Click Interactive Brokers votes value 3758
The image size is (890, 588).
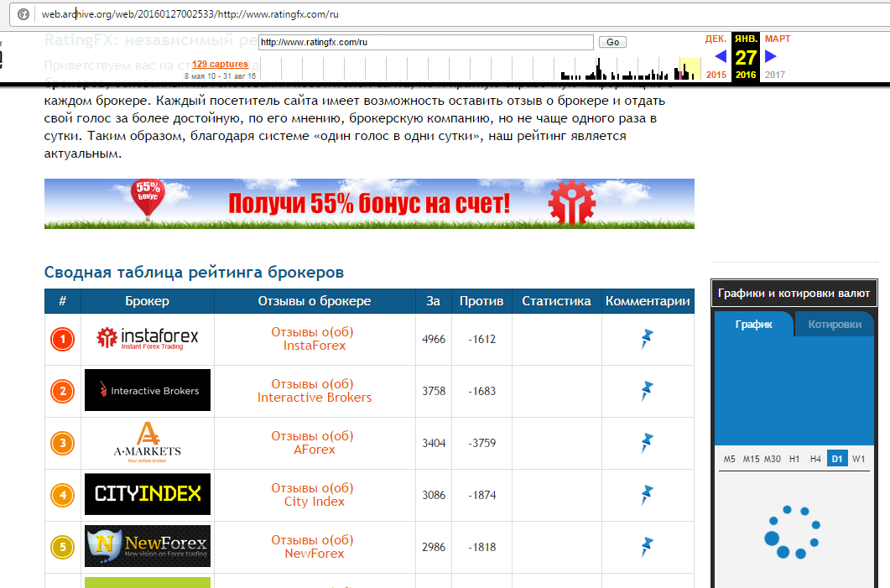point(434,391)
